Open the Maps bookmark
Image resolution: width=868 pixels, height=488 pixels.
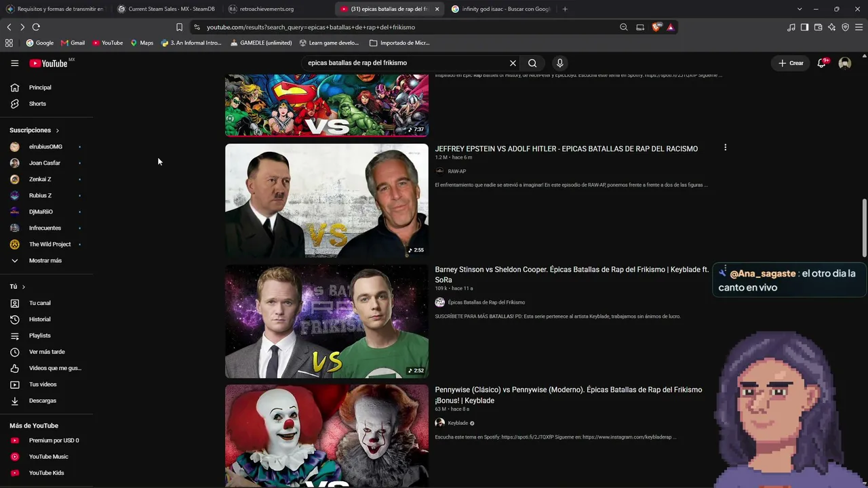142,43
